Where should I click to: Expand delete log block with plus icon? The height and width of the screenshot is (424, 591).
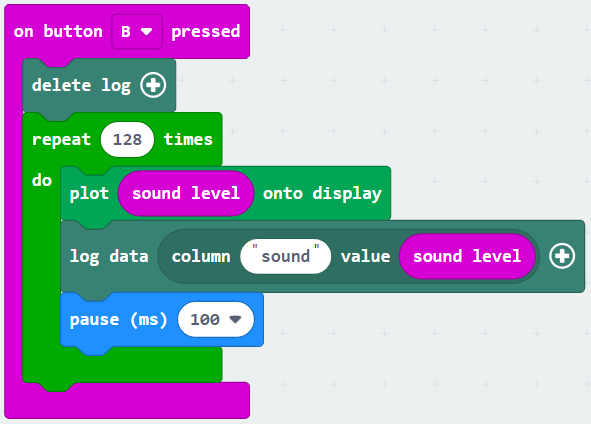[153, 85]
